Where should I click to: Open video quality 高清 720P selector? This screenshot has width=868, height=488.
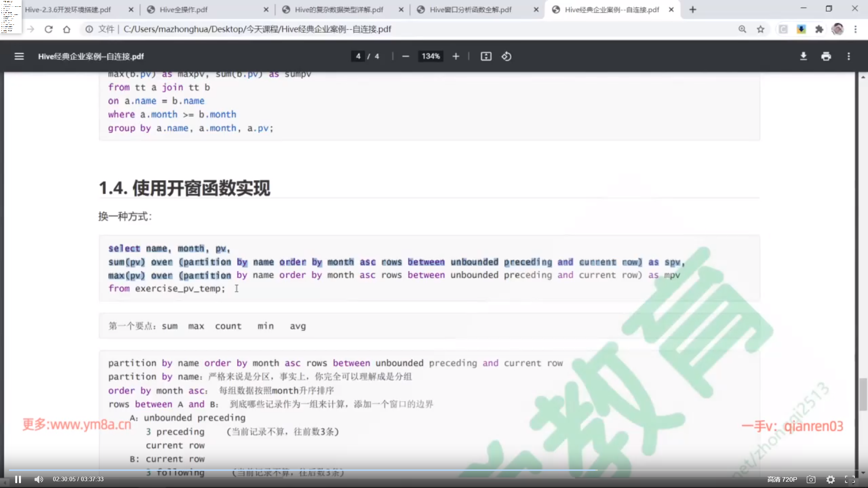[x=782, y=479]
